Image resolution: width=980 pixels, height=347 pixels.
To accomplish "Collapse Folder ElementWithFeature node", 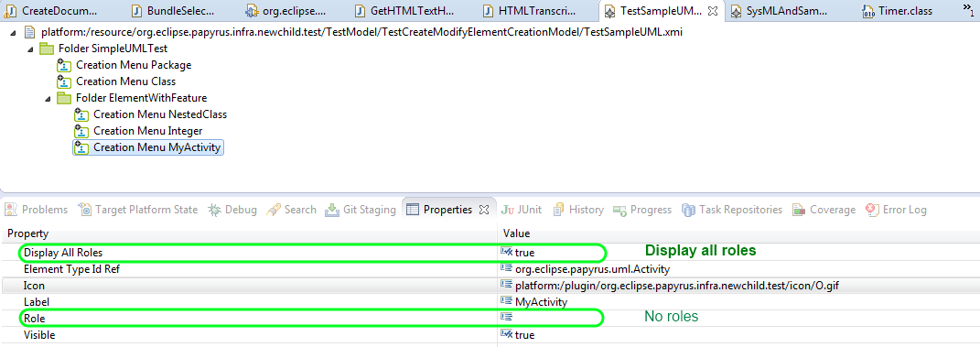I will (x=48, y=98).
